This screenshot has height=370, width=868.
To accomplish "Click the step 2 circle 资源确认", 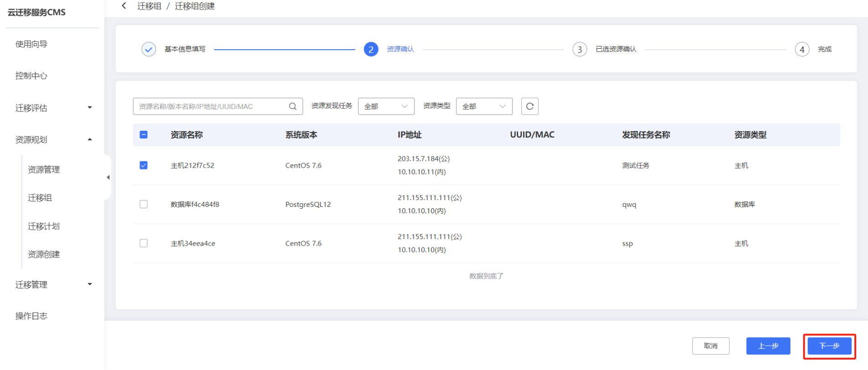I will [371, 49].
